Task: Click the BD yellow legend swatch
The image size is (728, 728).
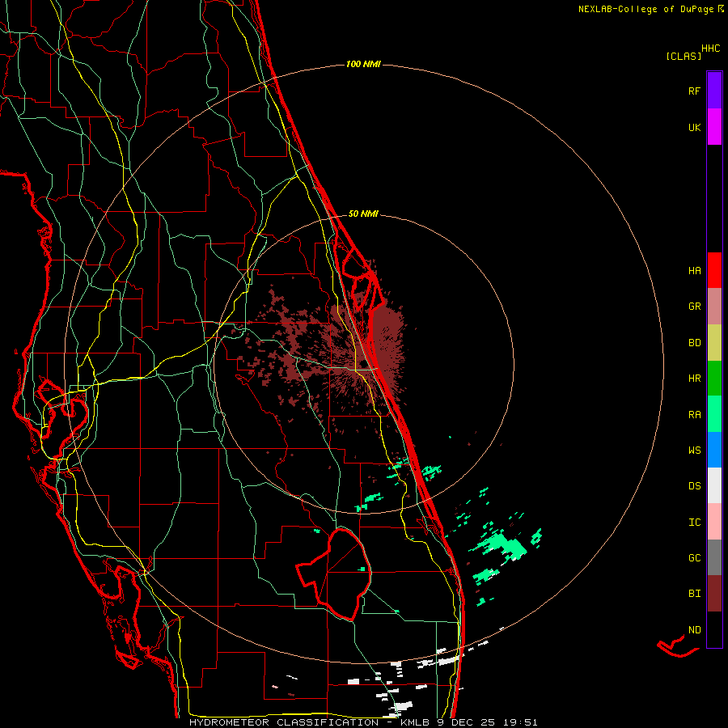Action: 714,343
